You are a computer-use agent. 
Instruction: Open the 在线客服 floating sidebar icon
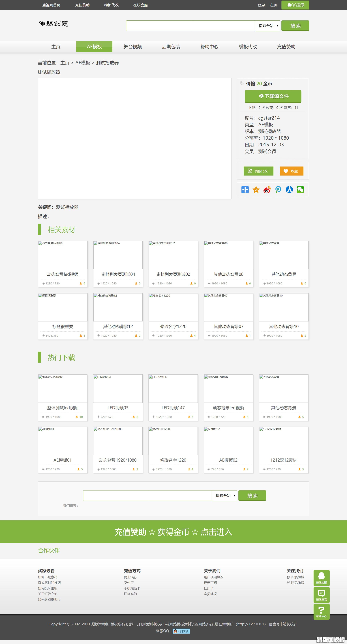pyautogui.click(x=321, y=578)
